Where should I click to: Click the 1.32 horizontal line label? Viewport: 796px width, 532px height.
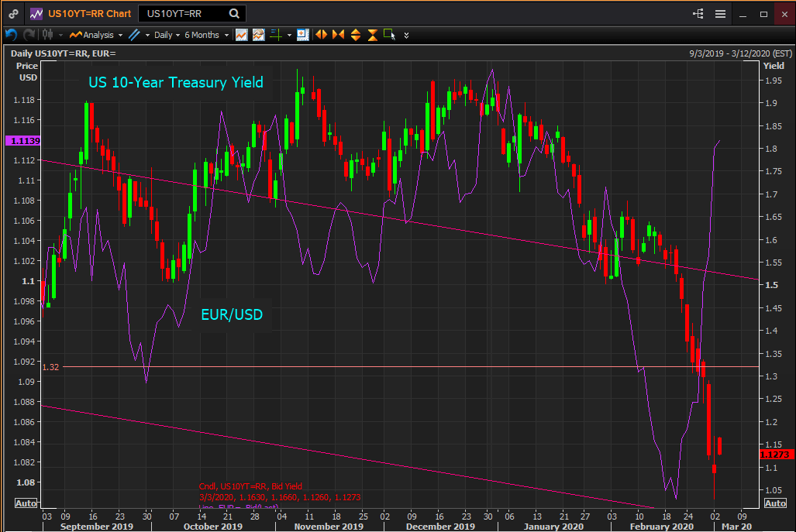(x=51, y=367)
